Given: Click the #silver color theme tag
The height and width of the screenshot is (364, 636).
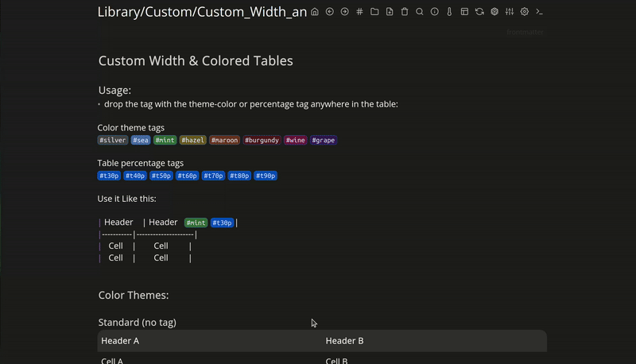Looking at the screenshot, I should click(113, 141).
